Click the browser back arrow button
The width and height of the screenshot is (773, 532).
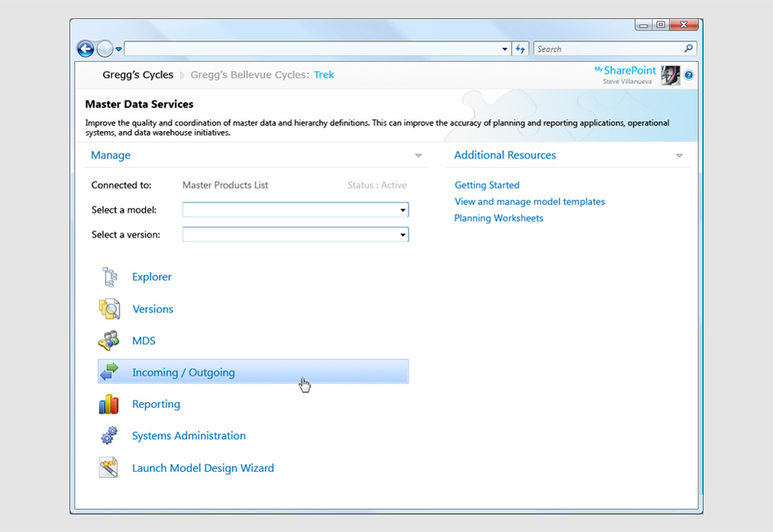[86, 49]
